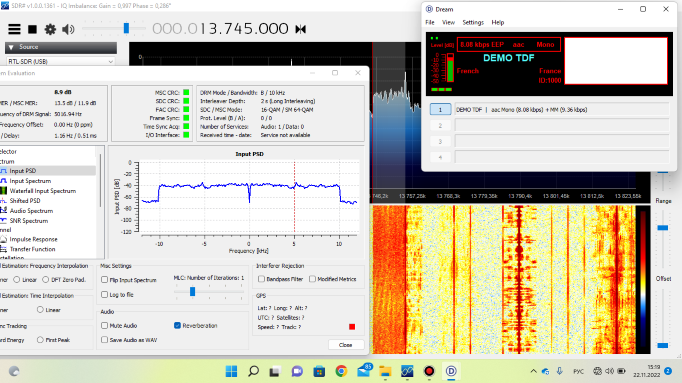Select the Input PSD chart item
Image resolution: width=682 pixels, height=383 pixels.
23,171
